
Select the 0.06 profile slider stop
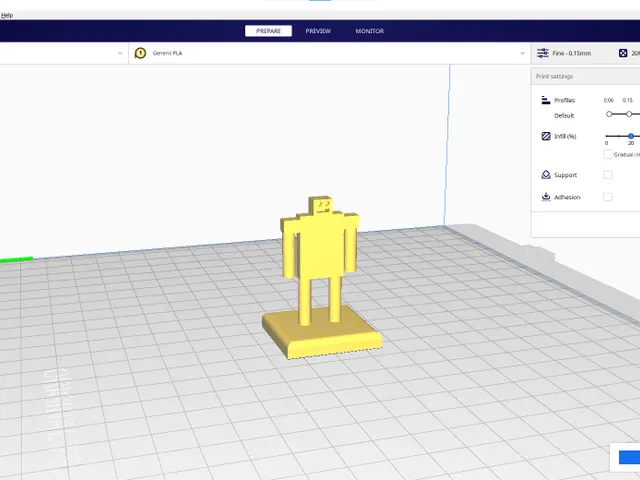pos(609,114)
